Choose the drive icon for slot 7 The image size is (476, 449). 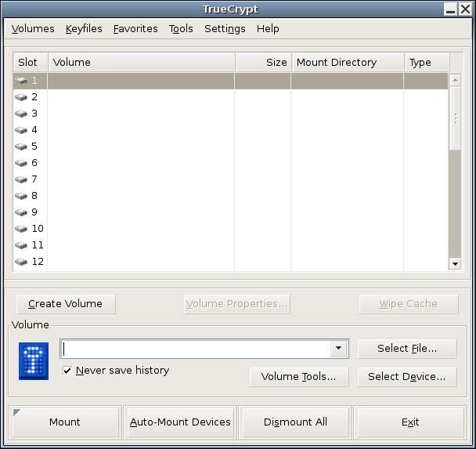[x=21, y=179]
